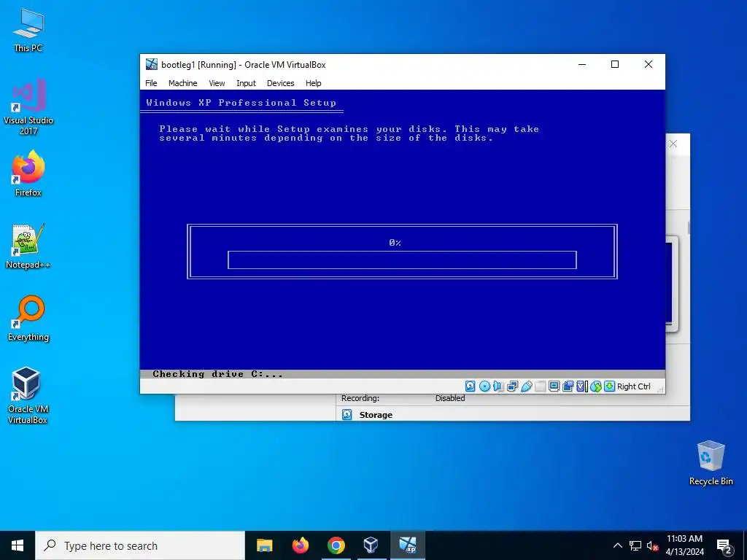Open the notification center icon

[724, 547]
